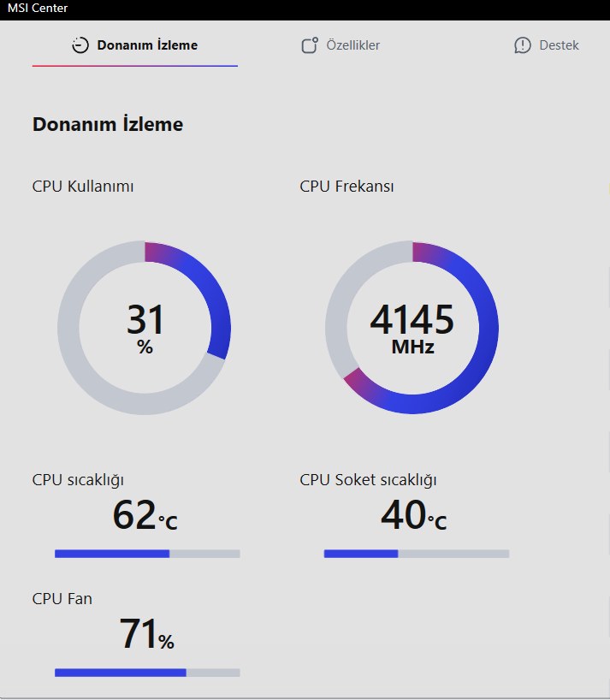Click the 31 % usage value
Viewport: 610px width, 700px height.
[145, 328]
